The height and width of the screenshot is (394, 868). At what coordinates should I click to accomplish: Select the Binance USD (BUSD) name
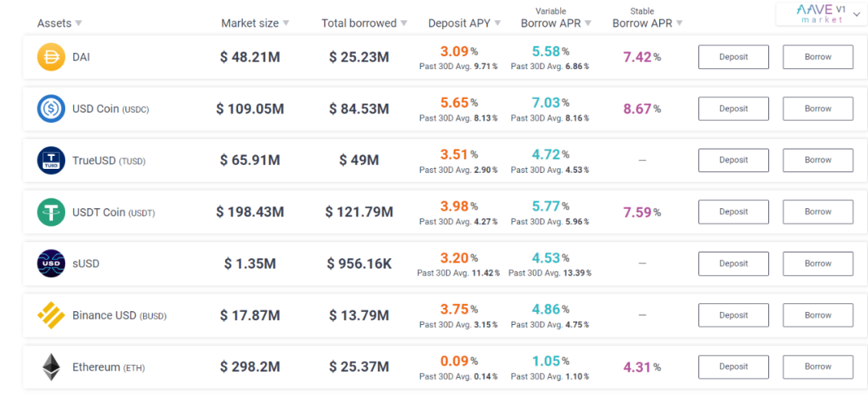(x=120, y=316)
